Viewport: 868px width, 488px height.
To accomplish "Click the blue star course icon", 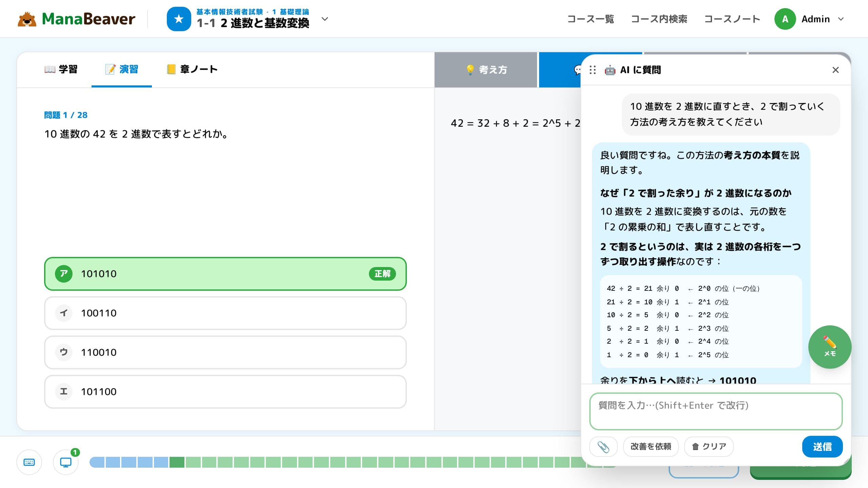I will tap(179, 19).
